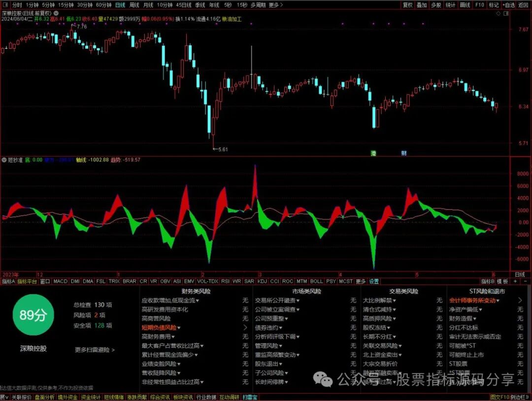Click the 标记 mark button
The width and height of the screenshot is (532, 401).
coord(494,5)
